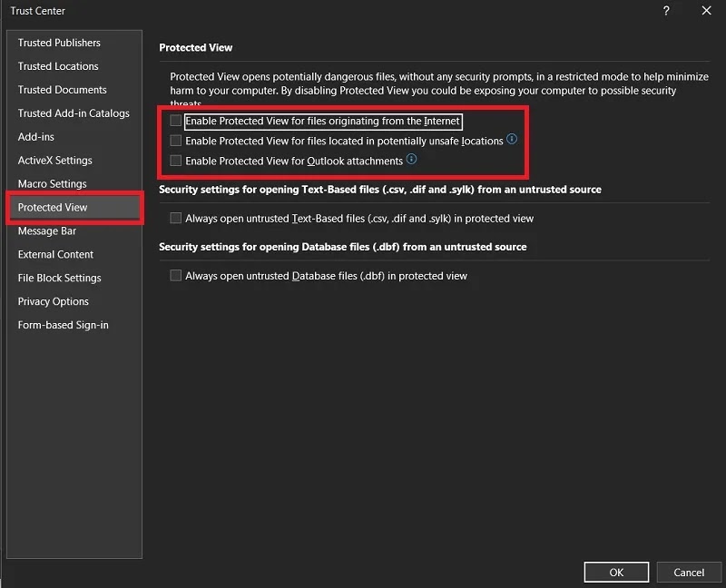Close the Trust Center dialog
This screenshot has width=726, height=588.
706,11
